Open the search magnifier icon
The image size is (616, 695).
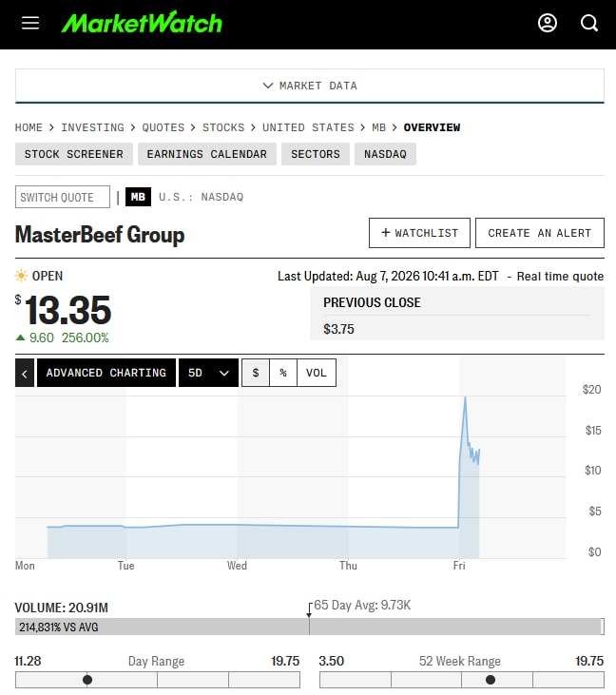click(589, 23)
